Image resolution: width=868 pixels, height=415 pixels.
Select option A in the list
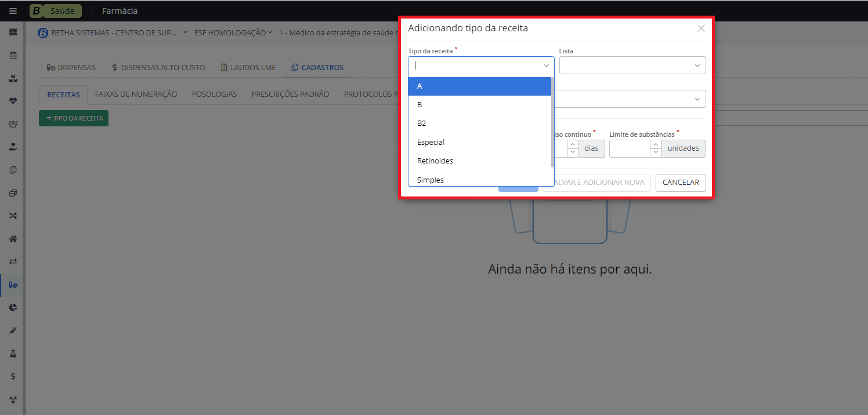point(479,86)
